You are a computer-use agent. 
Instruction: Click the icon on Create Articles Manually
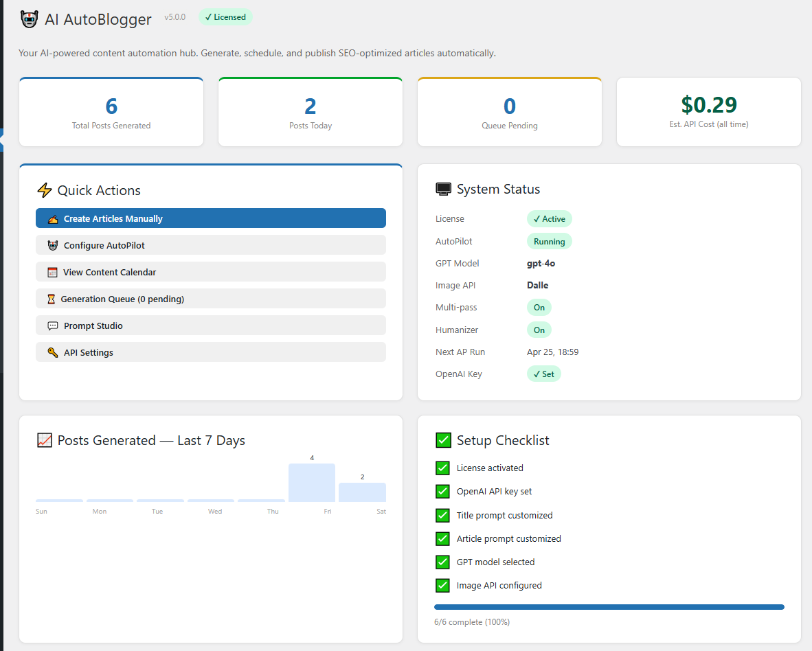click(53, 219)
